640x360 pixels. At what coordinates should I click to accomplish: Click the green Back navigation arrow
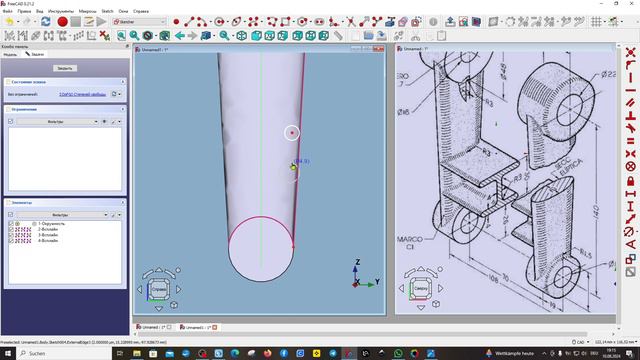180,36
